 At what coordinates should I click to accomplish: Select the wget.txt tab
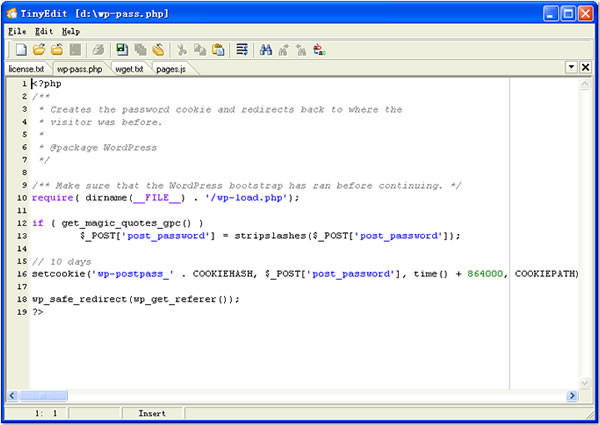[127, 69]
